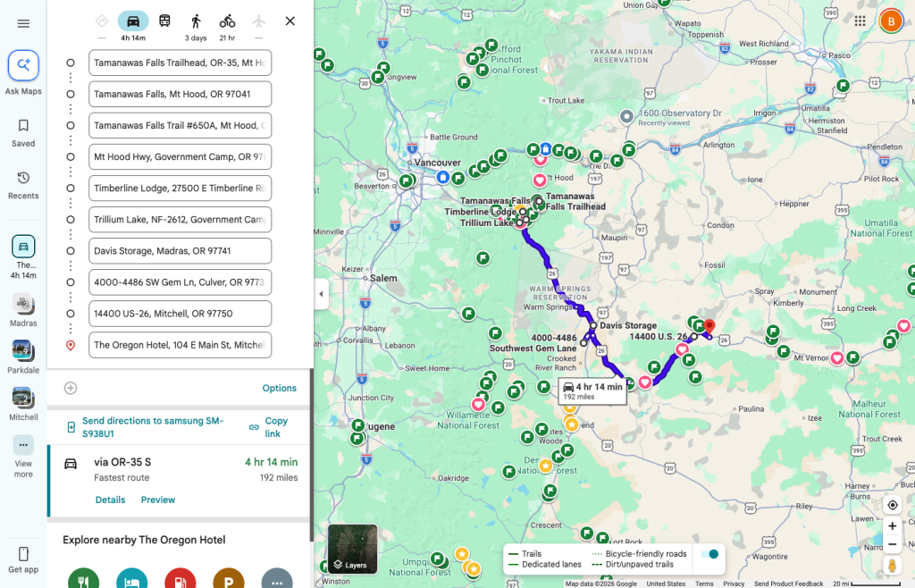The image size is (915, 588).
Task: Edit The Oregon Hotel destination field
Action: 180,345
